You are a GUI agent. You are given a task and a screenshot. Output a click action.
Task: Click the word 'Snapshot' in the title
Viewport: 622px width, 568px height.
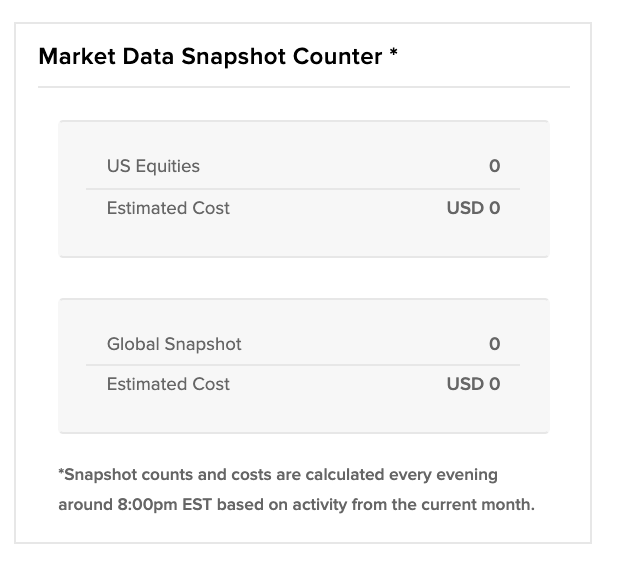(x=234, y=57)
